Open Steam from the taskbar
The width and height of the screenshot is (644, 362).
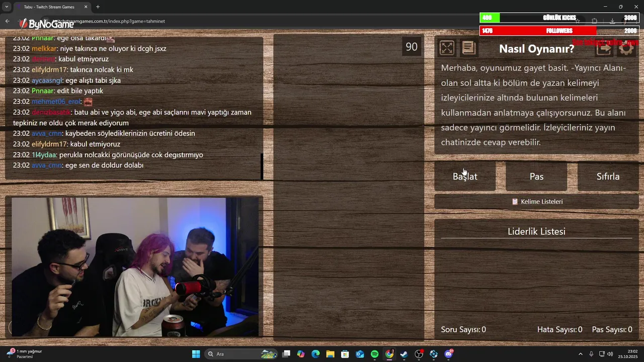point(404,354)
